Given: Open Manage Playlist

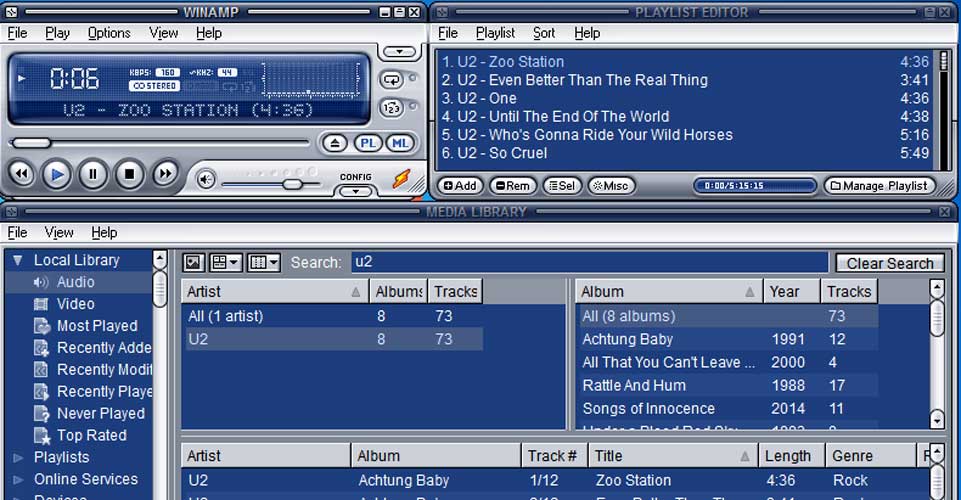Looking at the screenshot, I should tap(879, 186).
